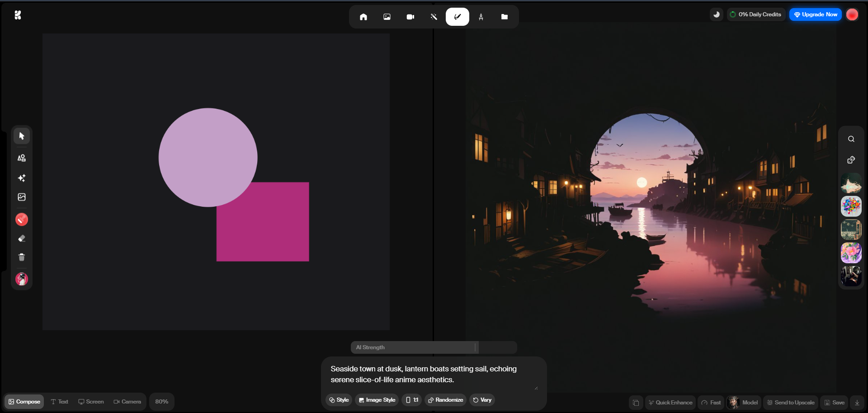Click the trash can delete icon
The height and width of the screenshot is (413, 868).
click(21, 257)
